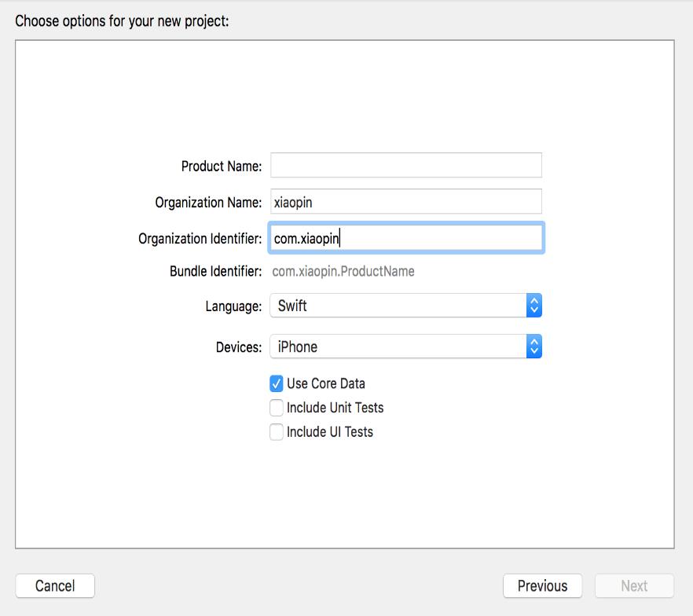Click the blue arrows on the Devices popup
The image size is (693, 616).
tap(534, 346)
